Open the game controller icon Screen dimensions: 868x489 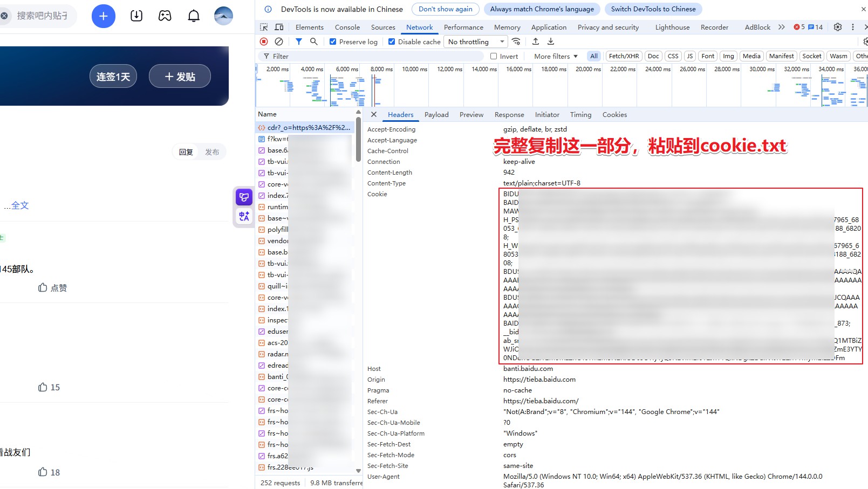[165, 16]
